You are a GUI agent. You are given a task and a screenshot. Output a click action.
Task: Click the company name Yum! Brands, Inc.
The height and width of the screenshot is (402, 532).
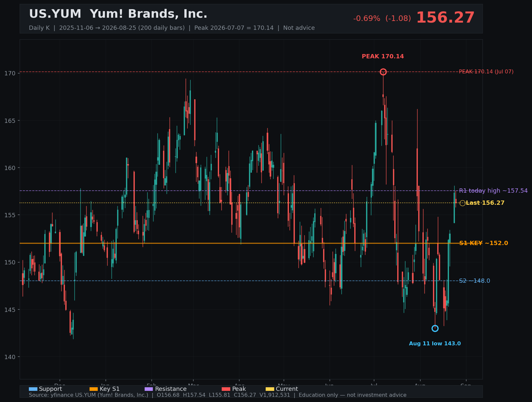click(x=149, y=14)
